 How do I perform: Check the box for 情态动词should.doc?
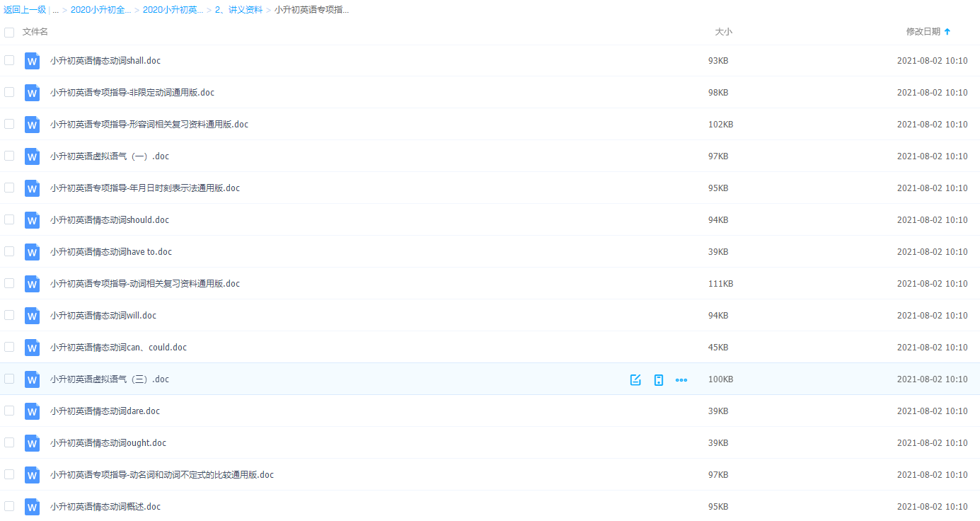pyautogui.click(x=9, y=219)
